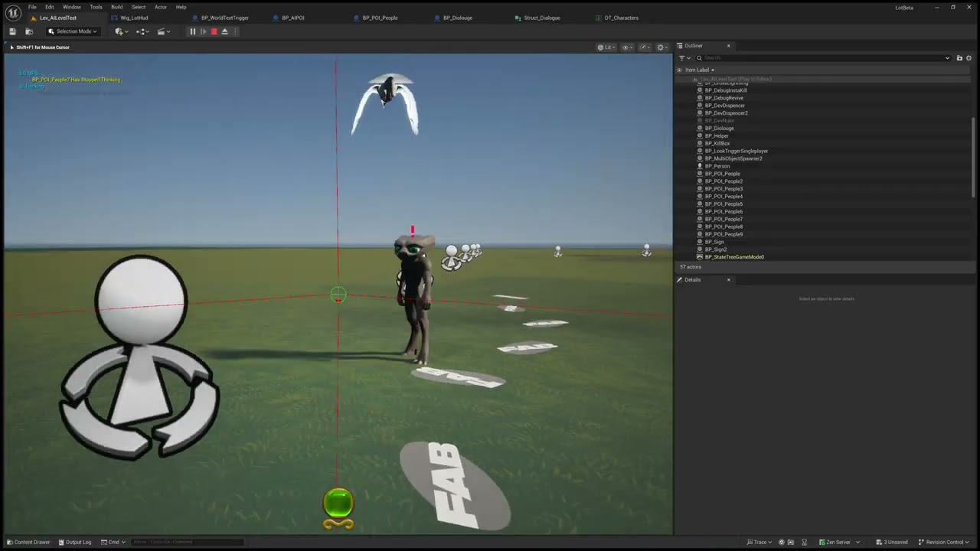Click the BP_POI_People9 blueprint icon
This screenshot has height=551, width=980.
(x=700, y=234)
